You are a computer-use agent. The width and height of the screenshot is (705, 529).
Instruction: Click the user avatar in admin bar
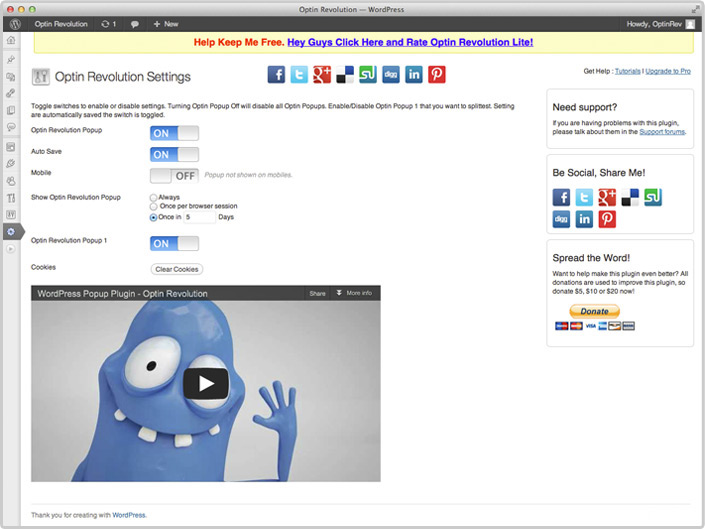coord(690,24)
